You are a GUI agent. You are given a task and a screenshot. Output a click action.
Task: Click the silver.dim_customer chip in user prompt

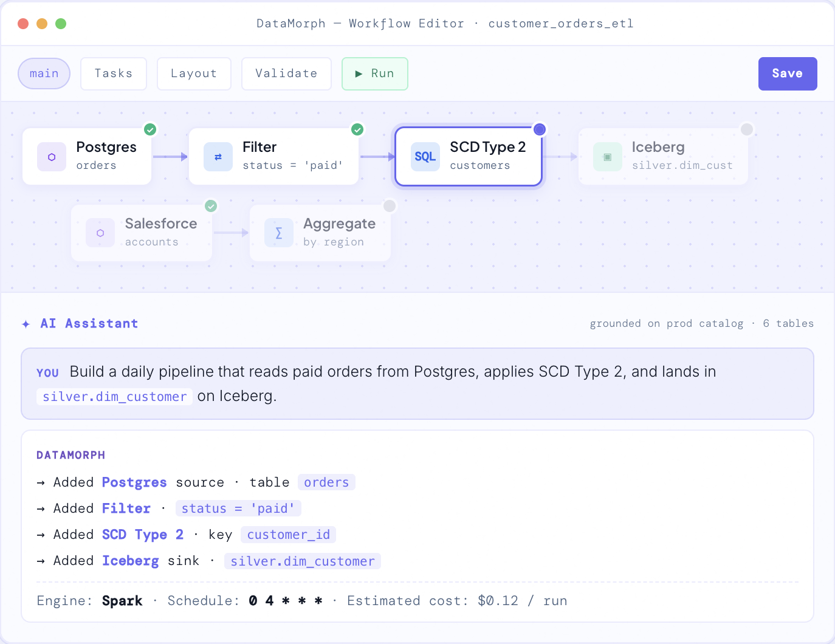point(114,397)
